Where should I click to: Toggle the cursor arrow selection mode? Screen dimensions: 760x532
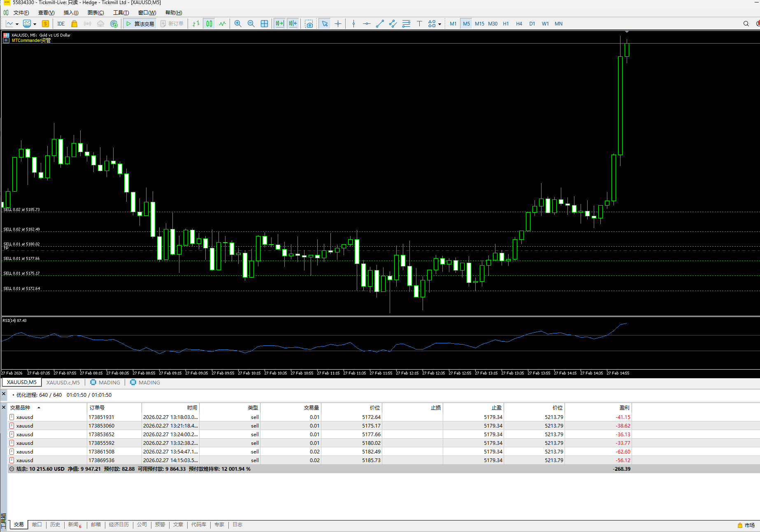tap(325, 24)
